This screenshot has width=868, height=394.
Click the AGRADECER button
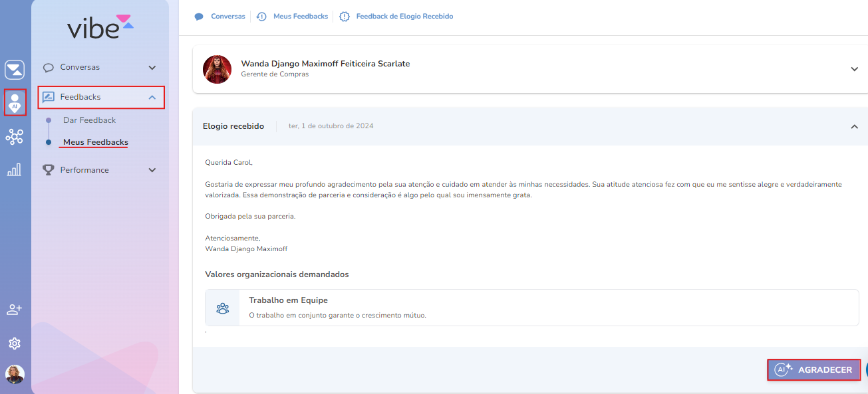tap(814, 370)
